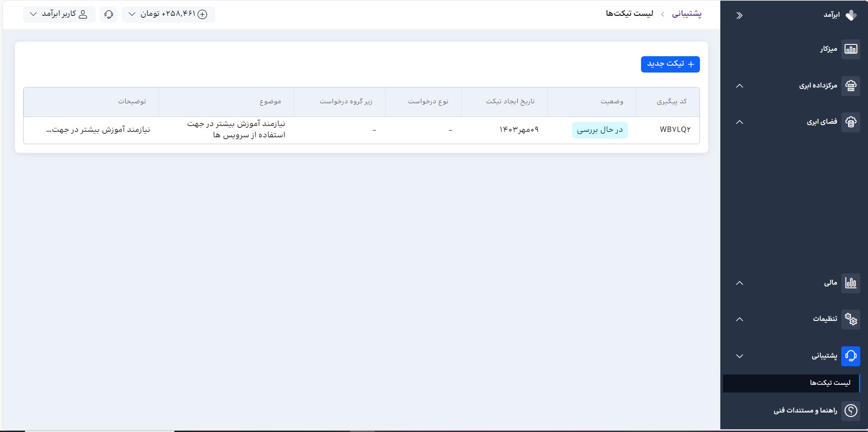
Task: Click the ticket subject نیازمند آموزش بیشتر cell
Action: 236,130
